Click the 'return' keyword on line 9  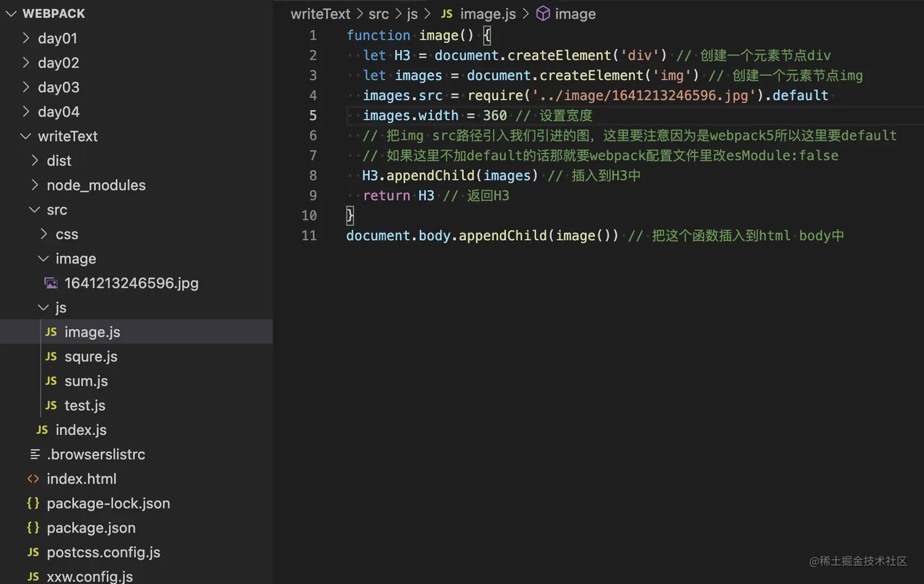pyautogui.click(x=386, y=195)
